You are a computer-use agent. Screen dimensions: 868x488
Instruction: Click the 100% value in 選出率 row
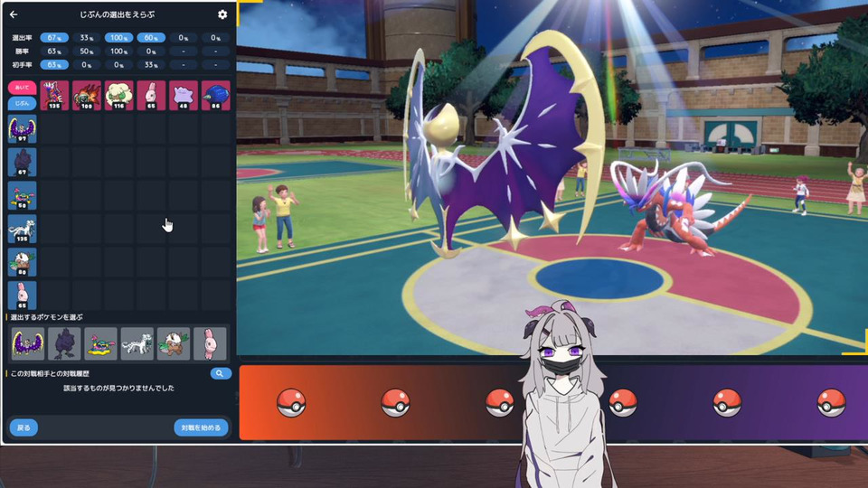pyautogui.click(x=119, y=38)
